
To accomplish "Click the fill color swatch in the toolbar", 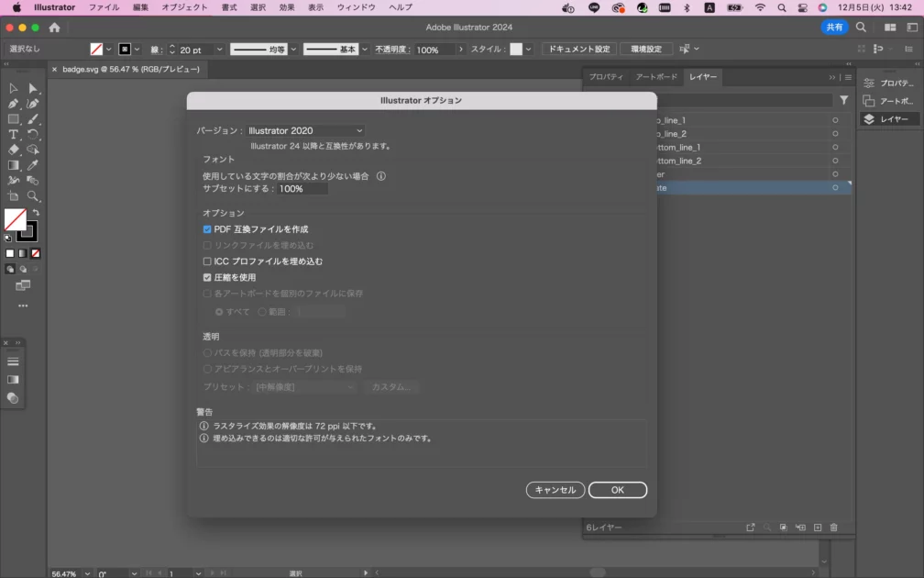I will (15, 219).
